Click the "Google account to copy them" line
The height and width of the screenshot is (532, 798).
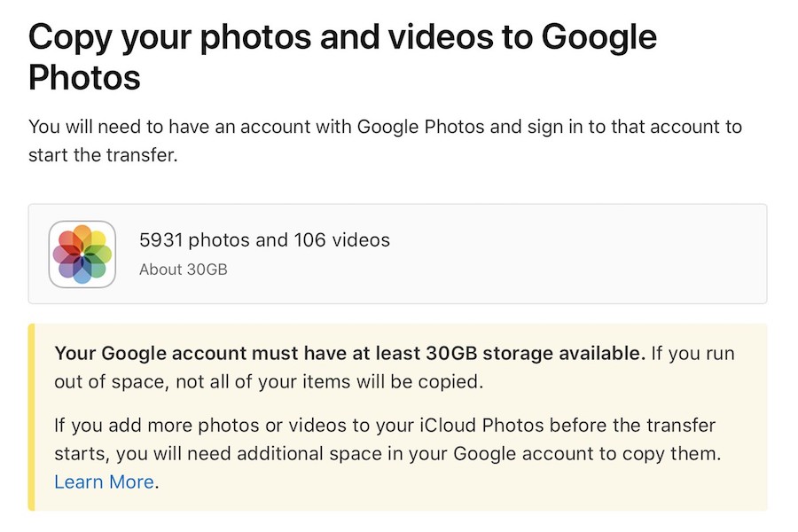pyautogui.click(x=585, y=454)
